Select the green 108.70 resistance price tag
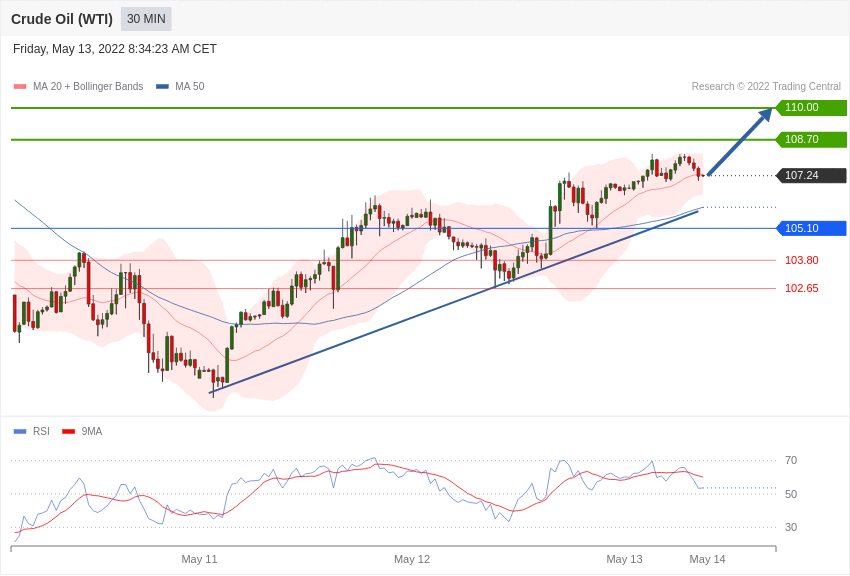Viewport: 850px width, 576px height. 811,140
